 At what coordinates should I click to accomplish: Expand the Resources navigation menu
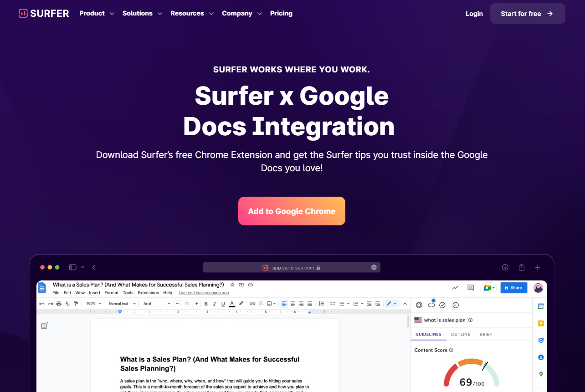(192, 13)
